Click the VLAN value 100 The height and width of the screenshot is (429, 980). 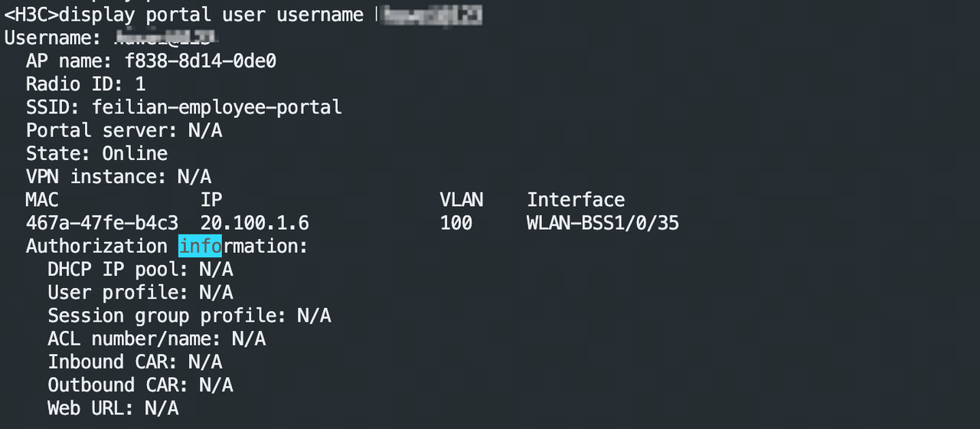coord(456,223)
